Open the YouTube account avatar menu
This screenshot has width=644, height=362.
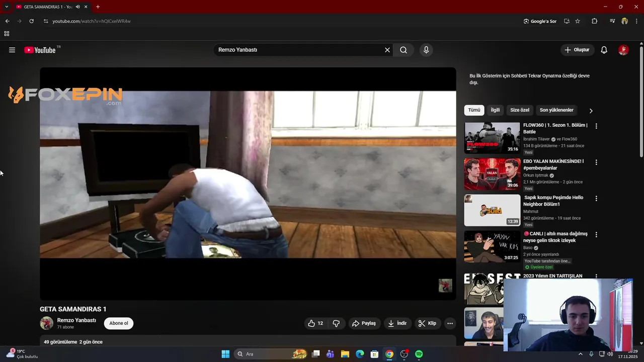(623, 50)
